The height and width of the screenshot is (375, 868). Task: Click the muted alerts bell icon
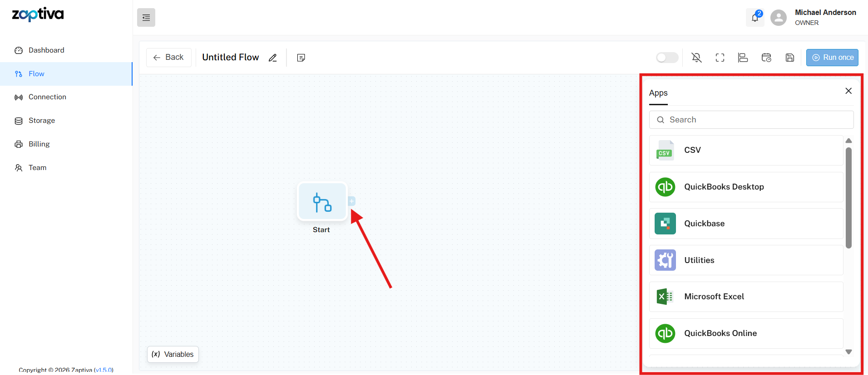click(696, 58)
